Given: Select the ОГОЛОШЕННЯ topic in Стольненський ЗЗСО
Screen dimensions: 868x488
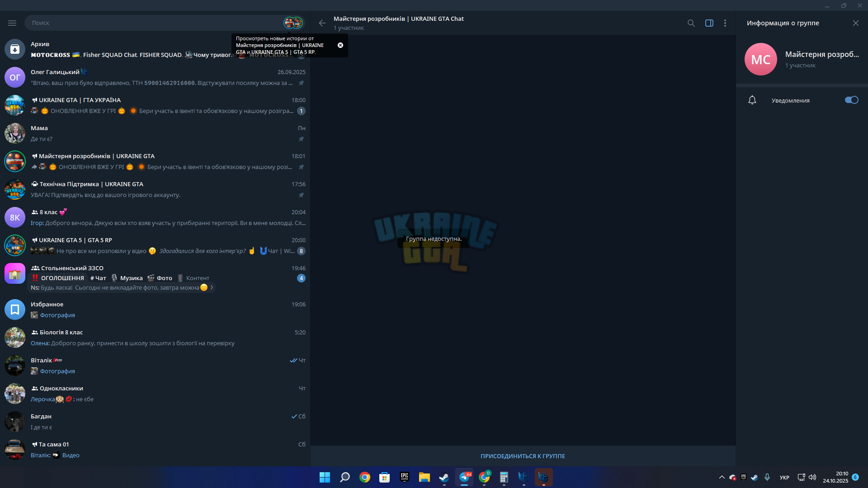Looking at the screenshot, I should point(58,278).
